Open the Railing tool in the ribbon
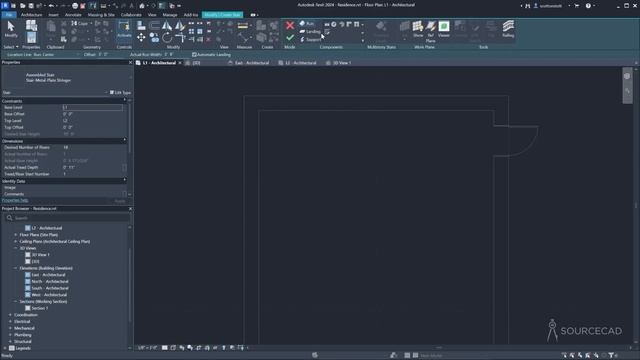The image size is (640, 360). tap(508, 29)
